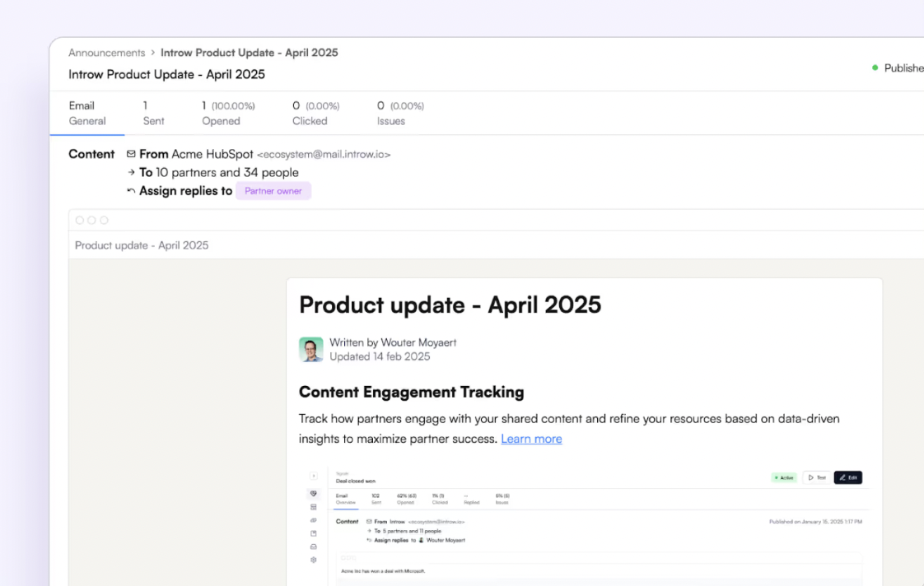Switch to the Sent tab
924x586 pixels.
click(154, 113)
